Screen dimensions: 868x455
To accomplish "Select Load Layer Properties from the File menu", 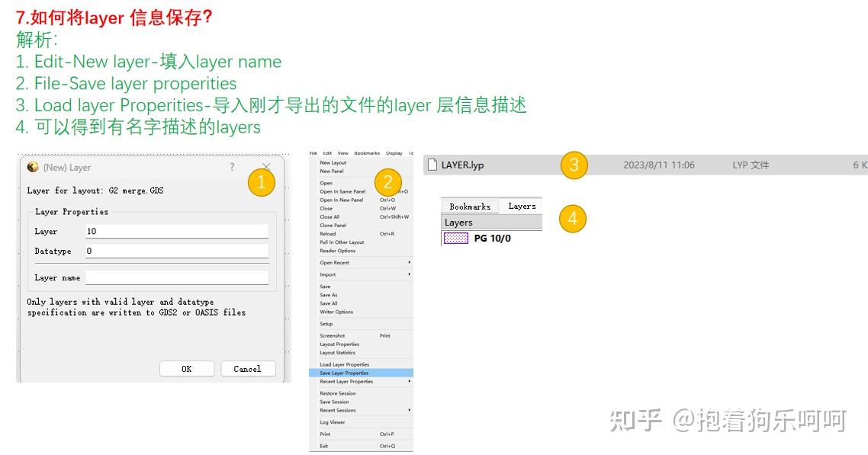I will (x=343, y=364).
